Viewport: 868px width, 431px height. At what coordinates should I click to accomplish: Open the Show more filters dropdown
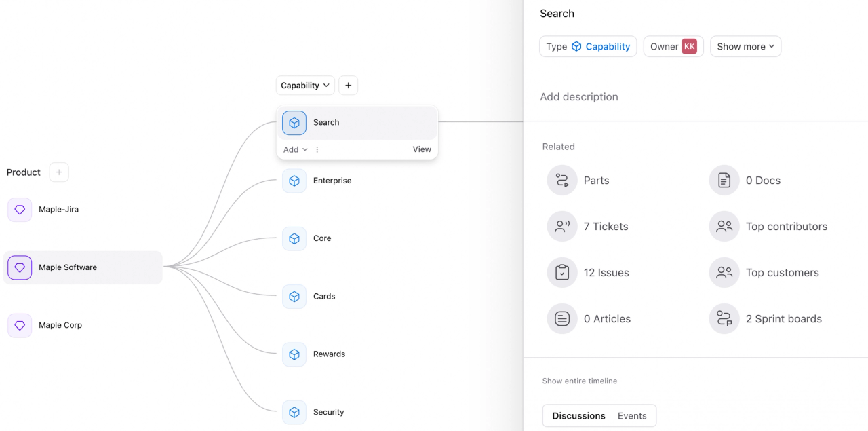pos(745,46)
